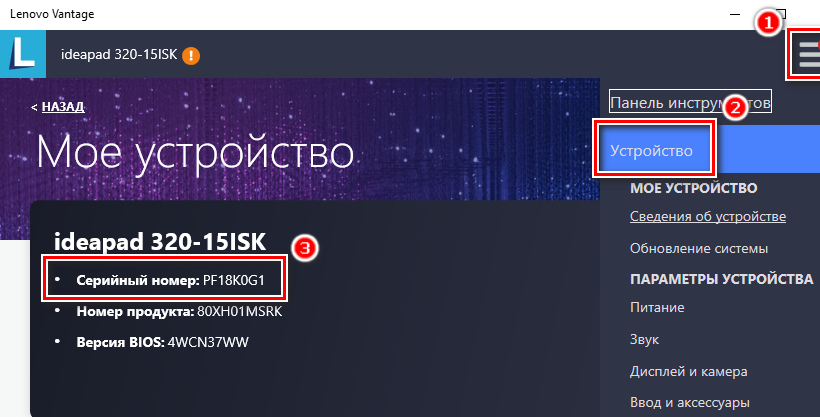Open Ввод и аксессуары settings

tap(690, 402)
